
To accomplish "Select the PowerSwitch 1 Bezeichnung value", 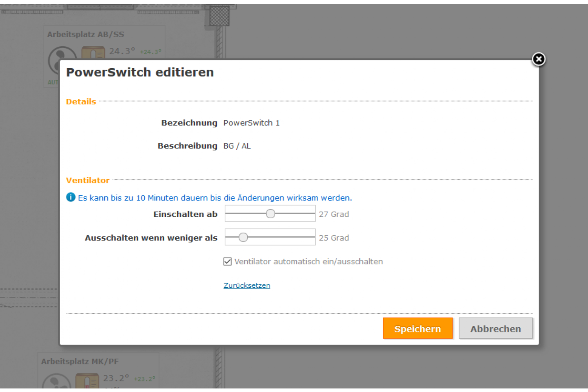I will [251, 123].
